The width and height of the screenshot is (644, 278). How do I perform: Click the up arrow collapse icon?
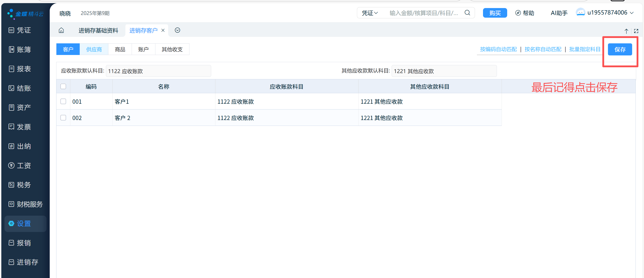tap(626, 31)
